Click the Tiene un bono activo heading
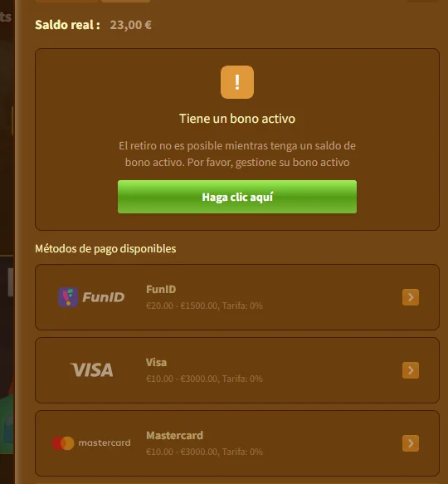Screen dimensions: 448x484 pos(237,119)
